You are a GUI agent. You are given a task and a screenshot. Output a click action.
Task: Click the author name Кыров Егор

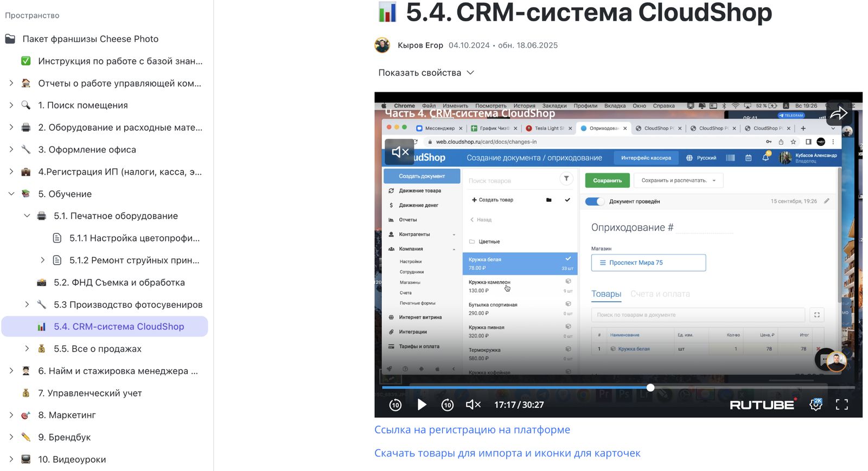click(x=420, y=46)
